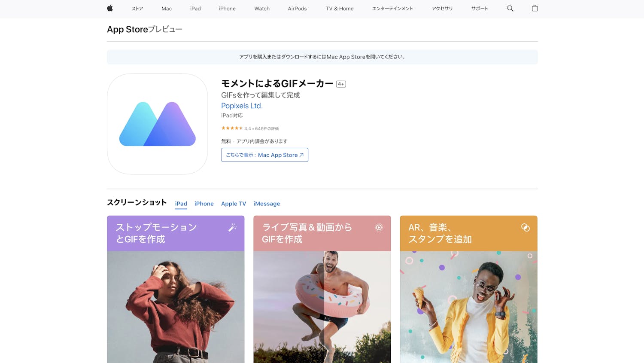The image size is (644, 363).
Task: Click the スクリーンショット section heading
Action: pyautogui.click(x=137, y=202)
